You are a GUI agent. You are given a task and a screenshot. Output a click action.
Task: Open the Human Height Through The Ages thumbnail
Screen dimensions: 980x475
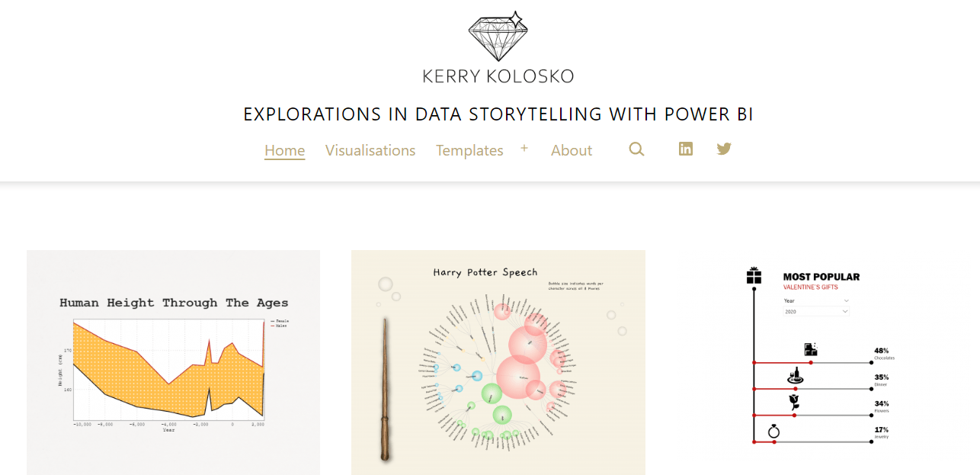pos(173,362)
